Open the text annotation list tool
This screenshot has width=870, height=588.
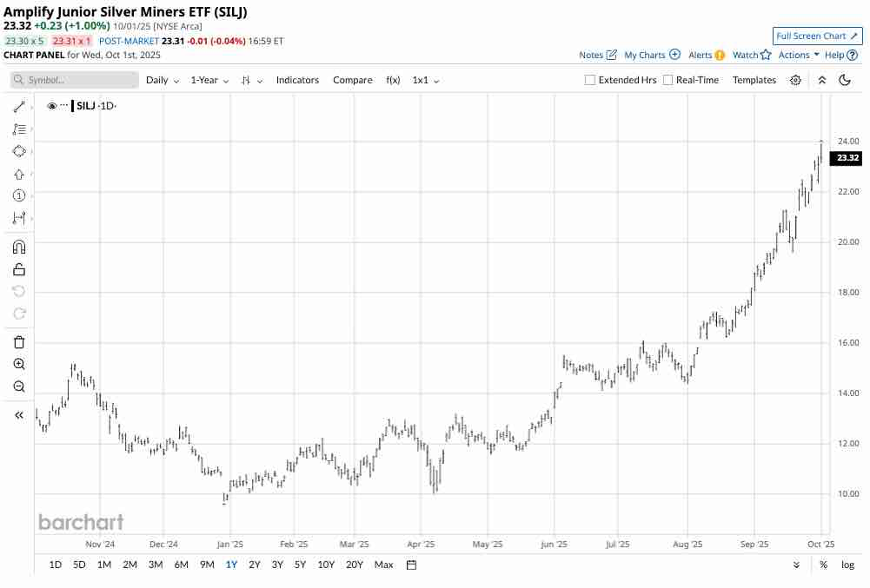coord(19,129)
